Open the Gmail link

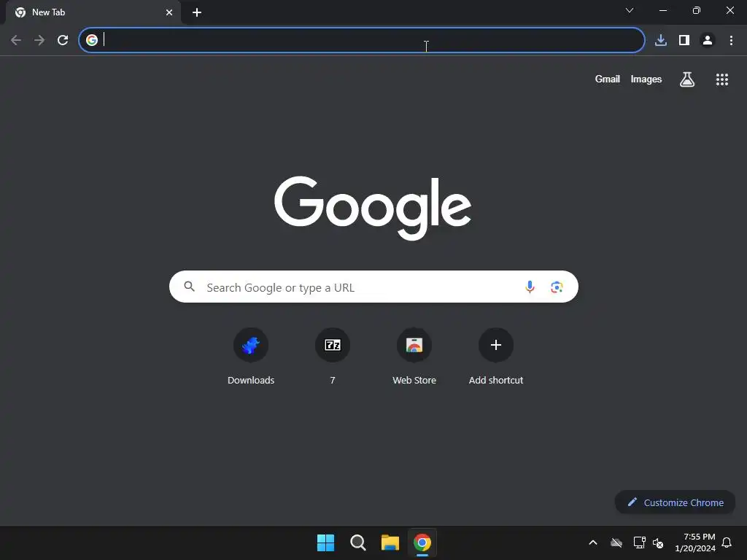tap(608, 79)
